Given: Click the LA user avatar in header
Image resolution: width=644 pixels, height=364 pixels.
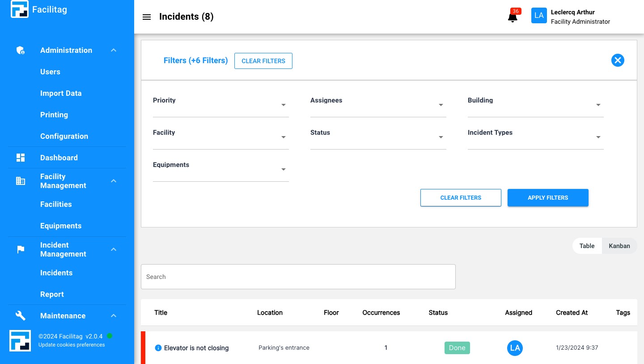Looking at the screenshot, I should (x=539, y=16).
